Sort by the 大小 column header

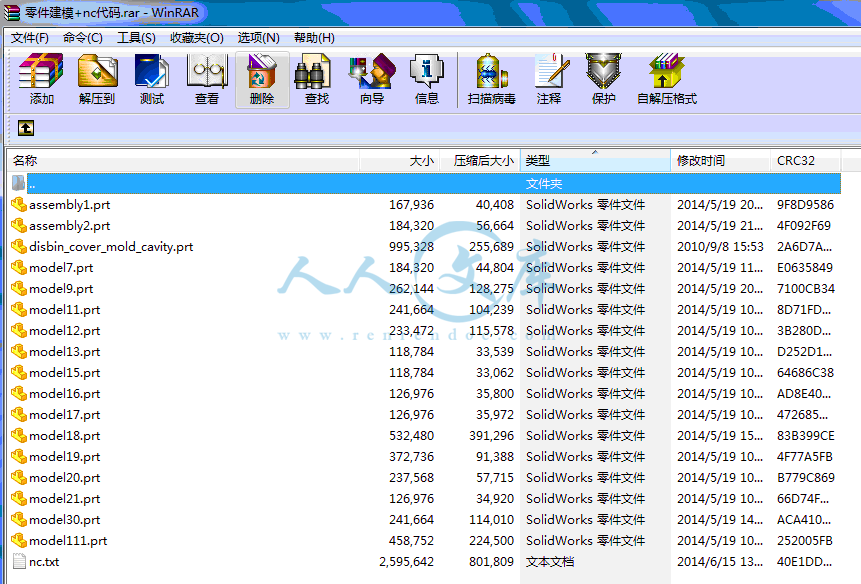pos(400,160)
